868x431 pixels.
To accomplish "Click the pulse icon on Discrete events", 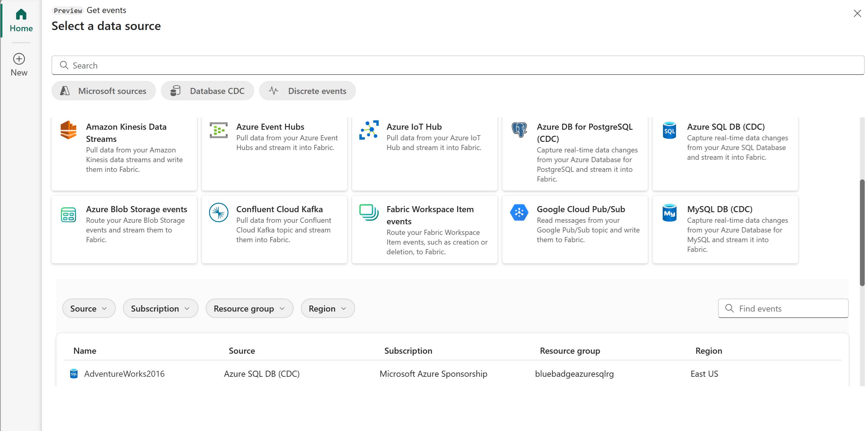I will 274,91.
